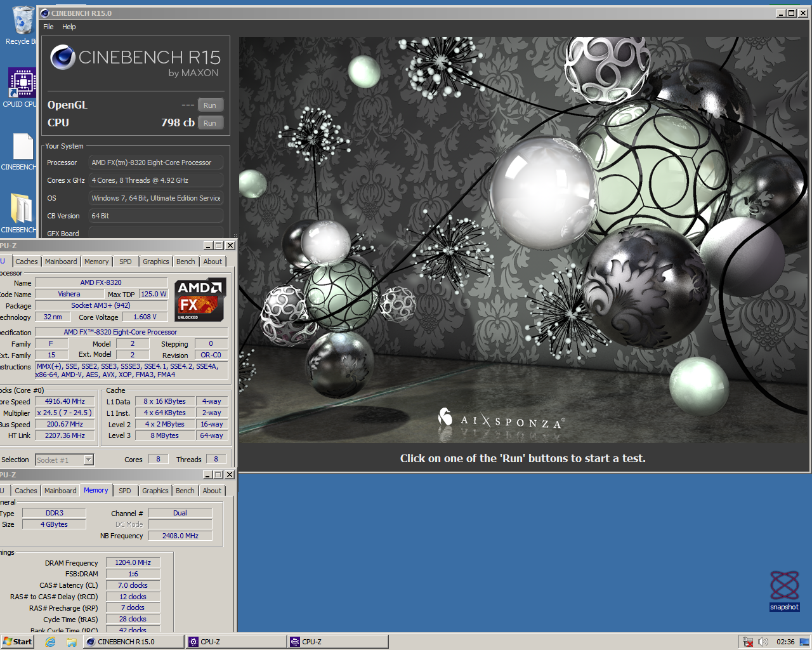Click the Cinebench R15 logo sphere
The image size is (812, 650).
tap(63, 58)
